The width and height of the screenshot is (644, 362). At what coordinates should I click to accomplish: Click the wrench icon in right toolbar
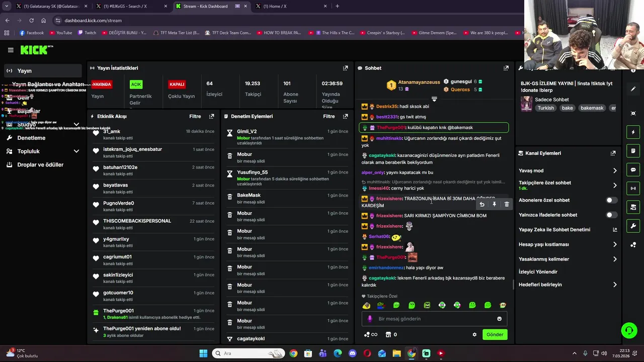coord(633,226)
